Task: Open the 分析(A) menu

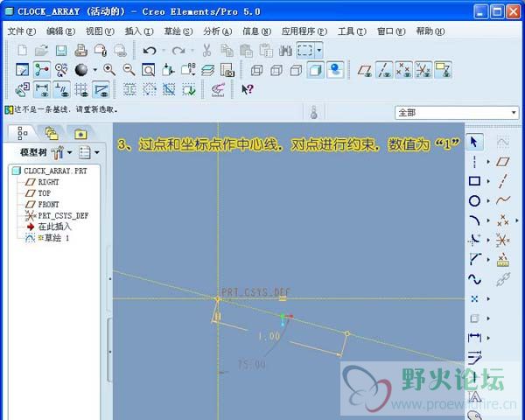Action: pos(218,31)
